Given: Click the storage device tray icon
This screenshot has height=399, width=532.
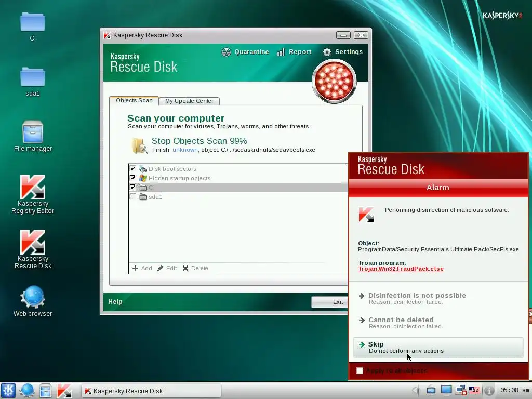Looking at the screenshot, I should [x=431, y=391].
